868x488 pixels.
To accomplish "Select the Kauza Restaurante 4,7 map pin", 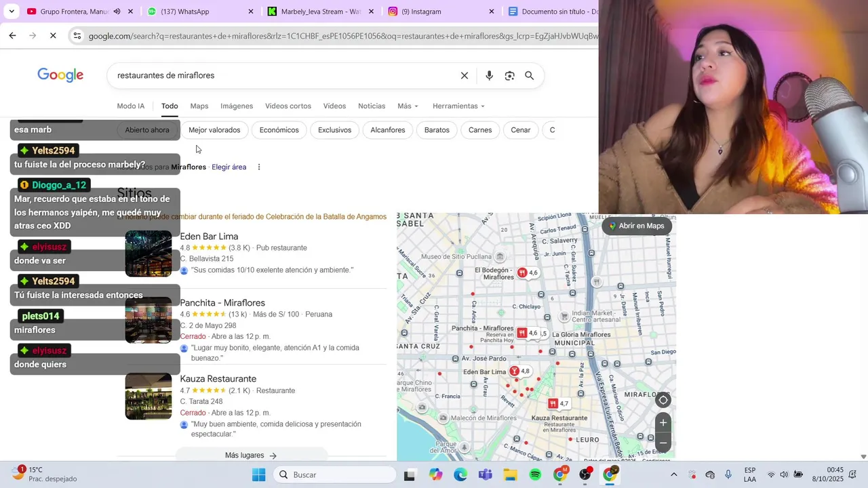I will (559, 403).
